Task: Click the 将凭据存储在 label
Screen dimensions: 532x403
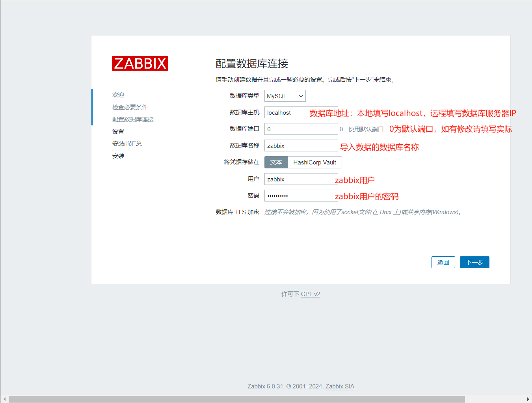Action: coord(242,162)
